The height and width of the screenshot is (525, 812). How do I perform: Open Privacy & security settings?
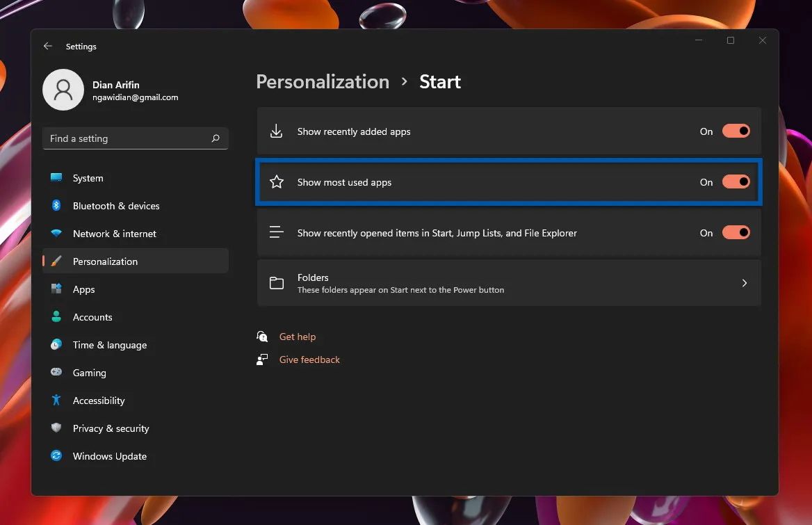tap(111, 428)
